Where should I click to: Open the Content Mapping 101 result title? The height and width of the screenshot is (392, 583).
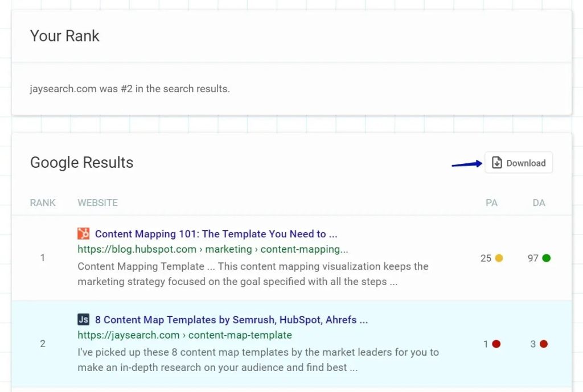coord(216,234)
